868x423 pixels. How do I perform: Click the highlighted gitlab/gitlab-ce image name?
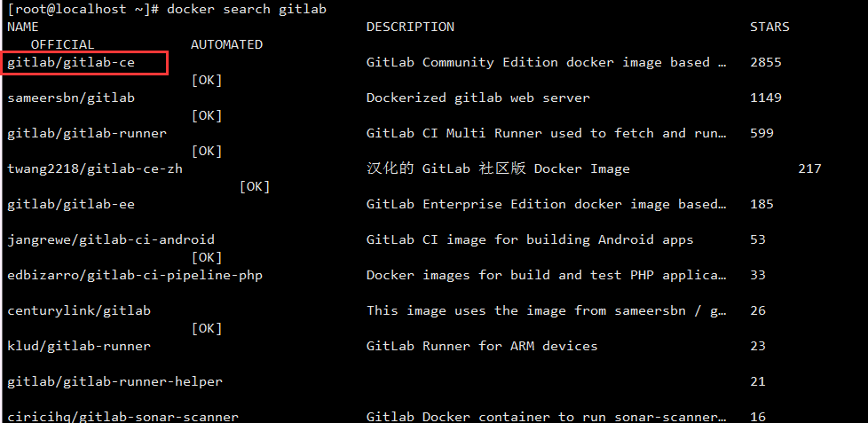[71, 63]
